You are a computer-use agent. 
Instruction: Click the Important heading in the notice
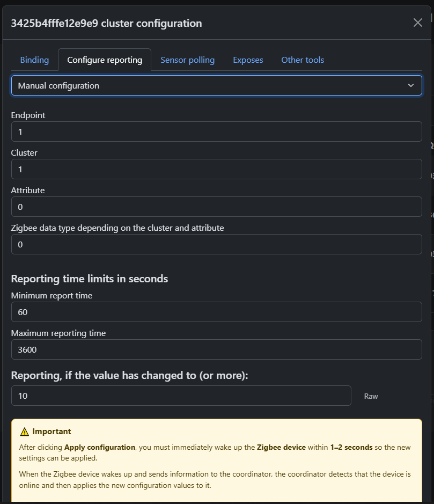pos(52,432)
